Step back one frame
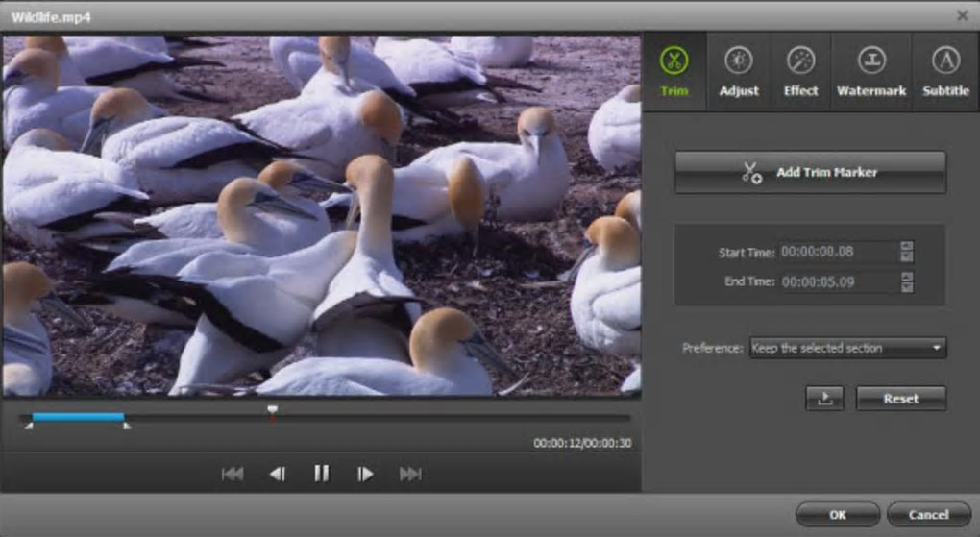Screen dimensions: 980x537 click(277, 473)
